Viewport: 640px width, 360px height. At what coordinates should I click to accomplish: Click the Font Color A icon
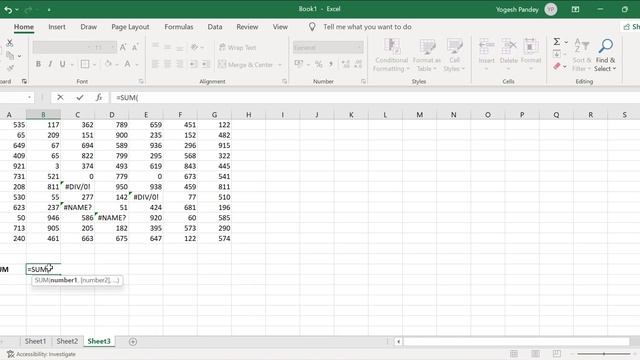point(127,64)
